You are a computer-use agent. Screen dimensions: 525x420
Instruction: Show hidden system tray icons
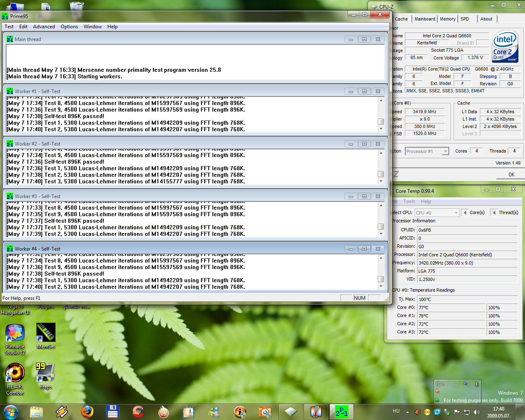(407, 412)
